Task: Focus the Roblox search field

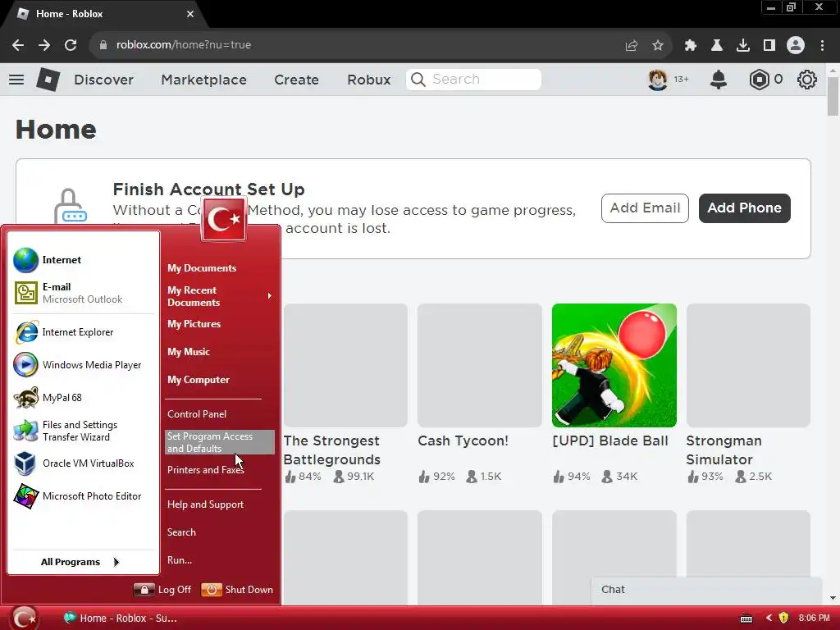Action: coord(473,80)
